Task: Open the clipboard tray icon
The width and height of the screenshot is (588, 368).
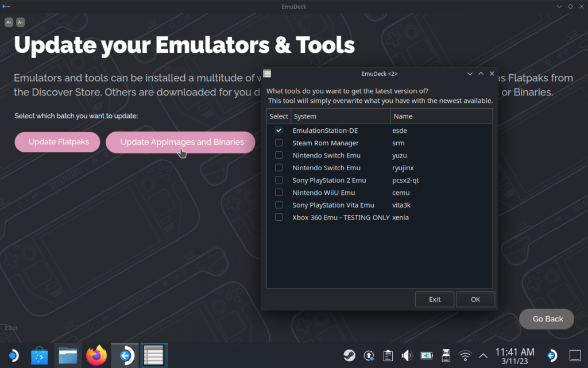Action: click(388, 355)
